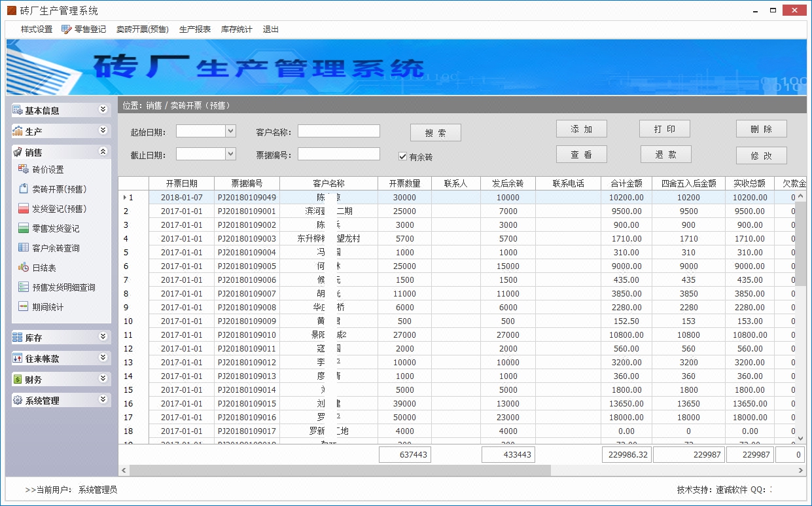Click the 退款 button
The height and width of the screenshot is (506, 812).
point(666,154)
